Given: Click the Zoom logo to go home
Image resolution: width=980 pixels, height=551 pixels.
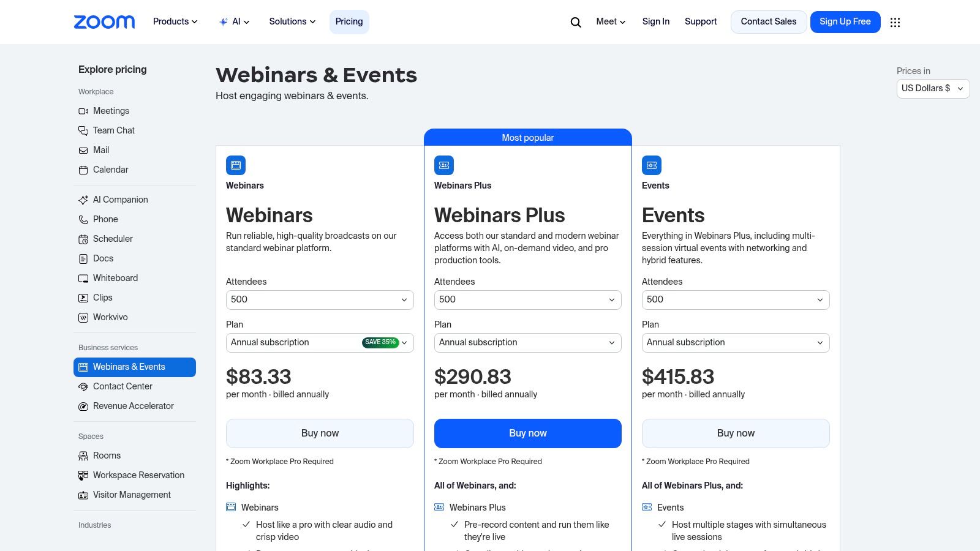Looking at the screenshot, I should 104,21.
